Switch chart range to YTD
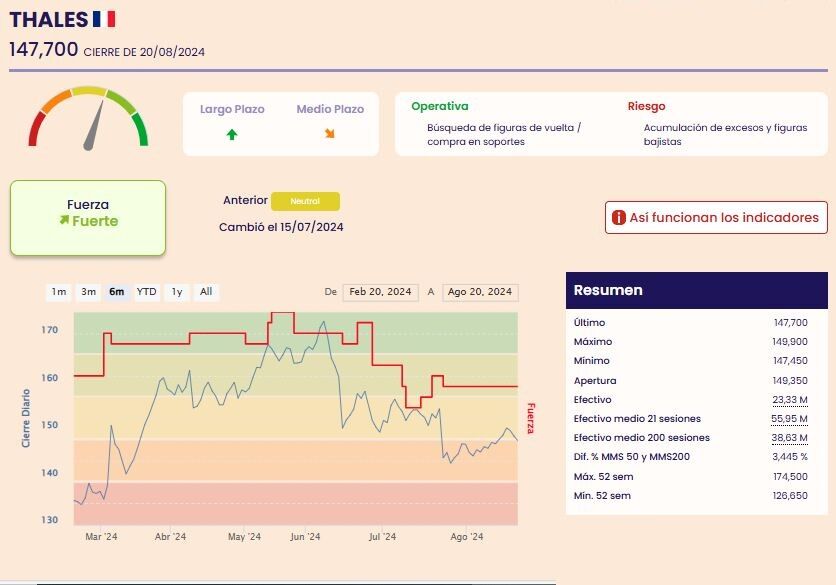836x585 pixels. click(146, 292)
